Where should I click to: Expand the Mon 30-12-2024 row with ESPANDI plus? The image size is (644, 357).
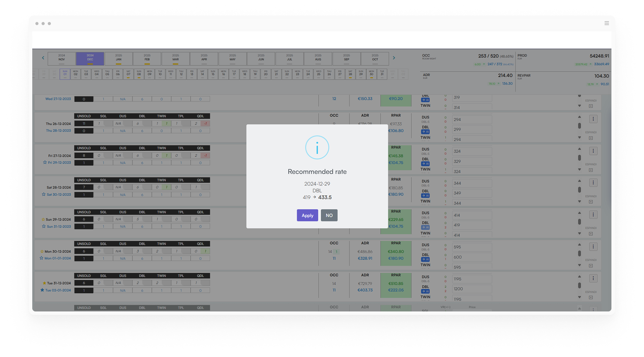point(591,266)
